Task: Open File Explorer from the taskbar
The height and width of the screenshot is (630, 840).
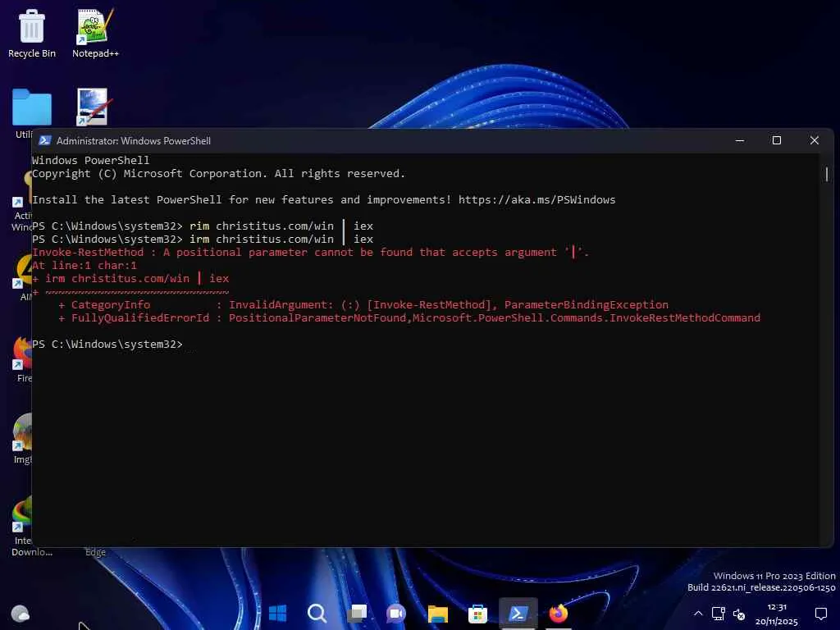Action: point(438,614)
